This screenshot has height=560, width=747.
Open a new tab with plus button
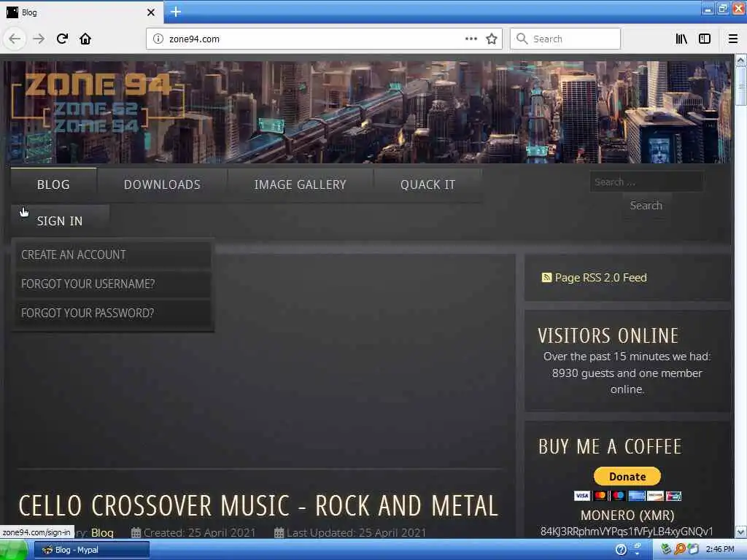pyautogui.click(x=176, y=12)
